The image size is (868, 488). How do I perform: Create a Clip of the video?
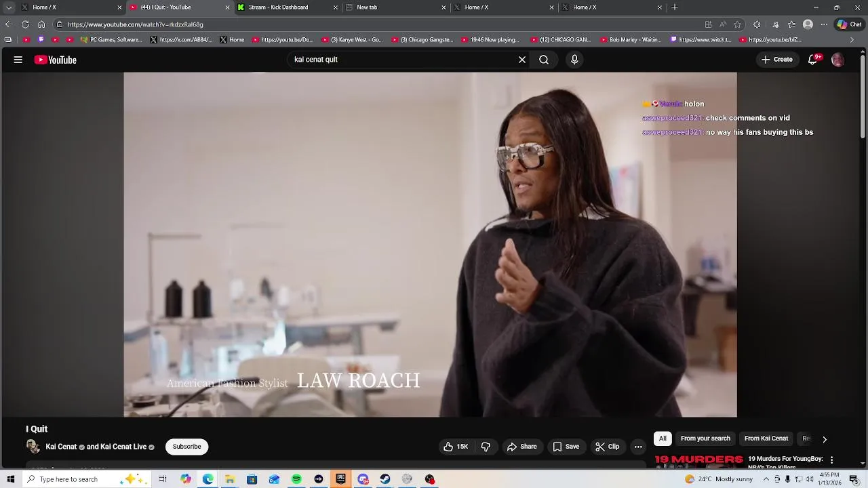pos(607,447)
